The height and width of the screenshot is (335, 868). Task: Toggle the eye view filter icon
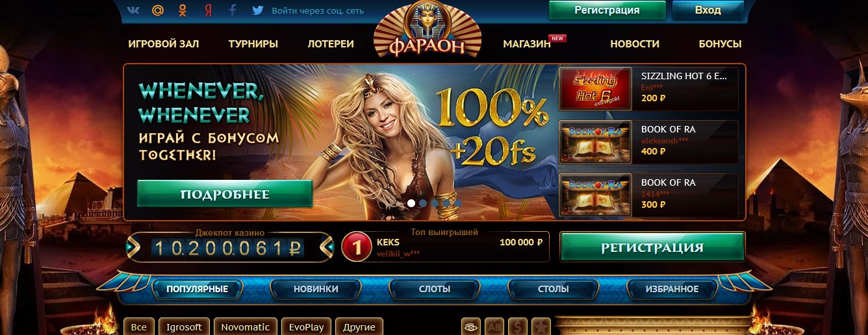(471, 327)
